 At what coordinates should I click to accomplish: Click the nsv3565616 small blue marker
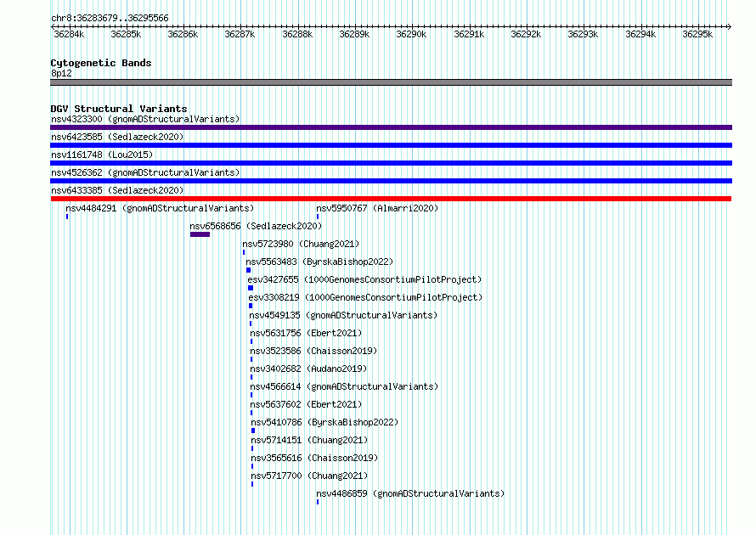(x=252, y=466)
